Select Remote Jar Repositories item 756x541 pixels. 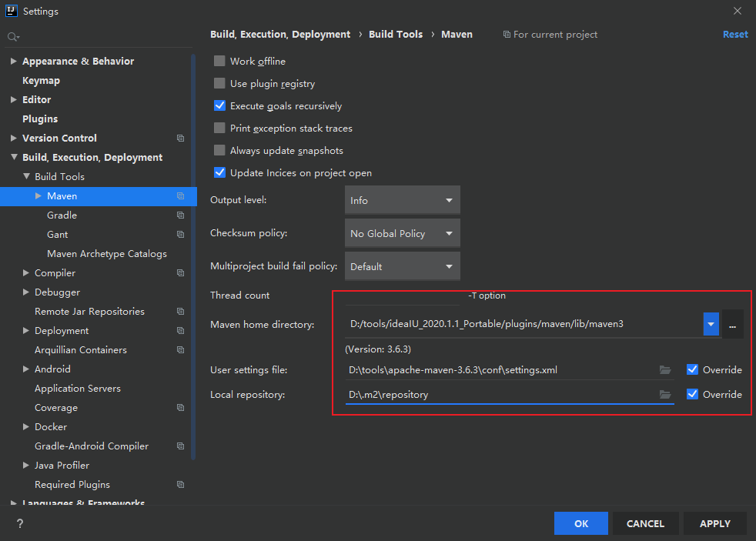(x=89, y=312)
